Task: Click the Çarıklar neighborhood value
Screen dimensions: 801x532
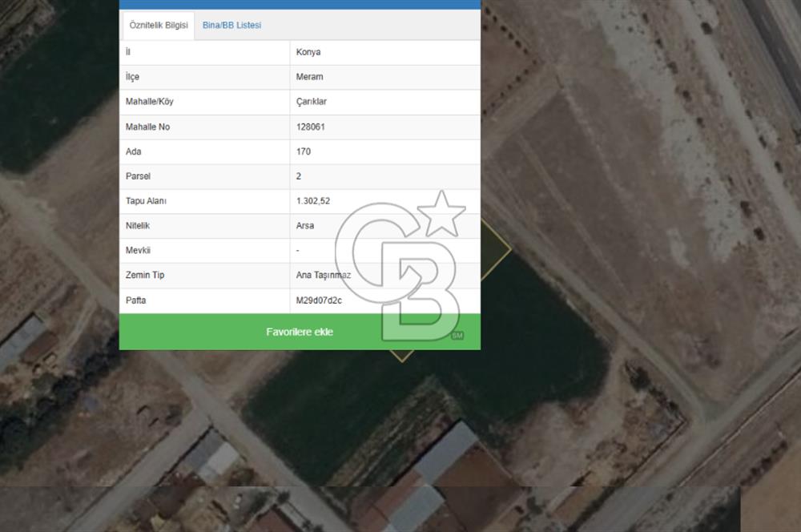Action: coord(311,101)
